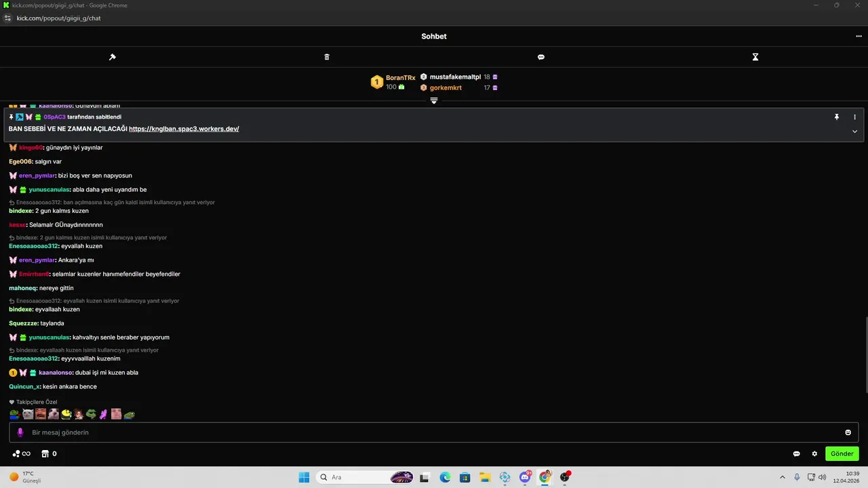The image size is (868, 488).
Task: Open Discord from the taskbar
Action: 525,477
